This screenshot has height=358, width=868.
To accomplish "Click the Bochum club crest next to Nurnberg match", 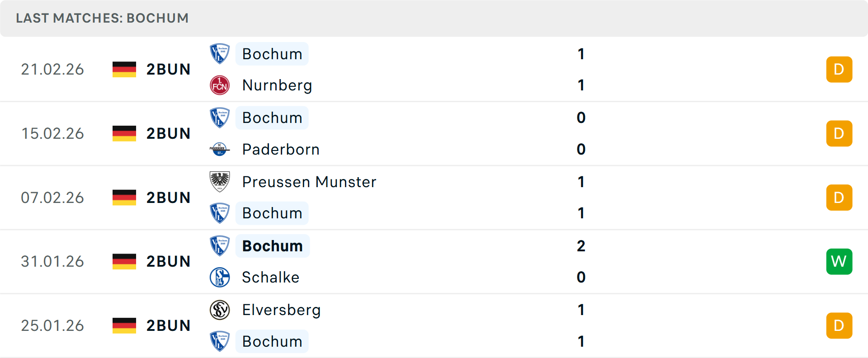I will click(x=220, y=54).
